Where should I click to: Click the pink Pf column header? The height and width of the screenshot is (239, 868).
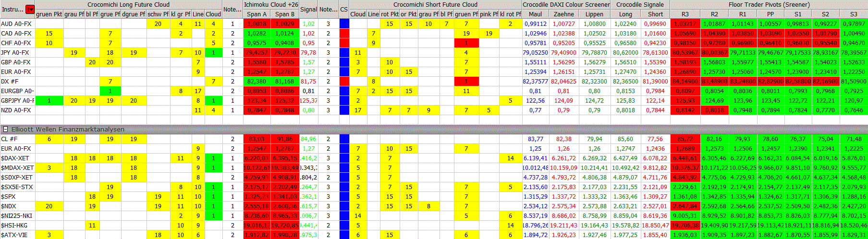[x=489, y=14]
